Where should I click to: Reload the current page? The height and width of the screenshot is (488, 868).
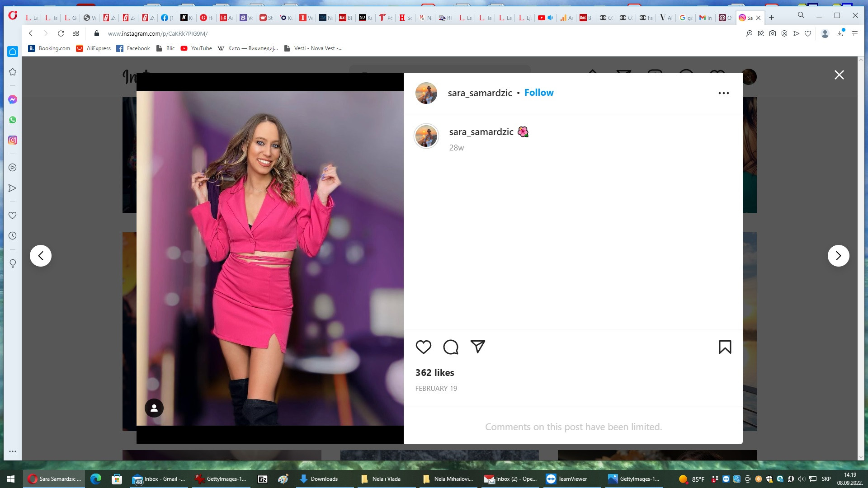click(61, 33)
